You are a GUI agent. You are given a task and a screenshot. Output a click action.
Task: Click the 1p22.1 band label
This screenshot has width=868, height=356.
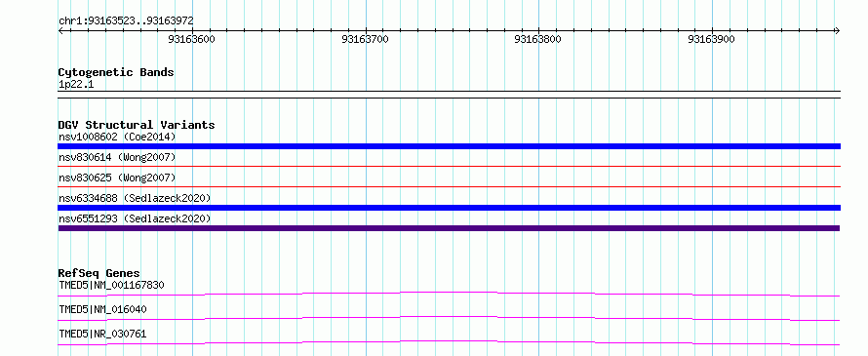tap(75, 85)
